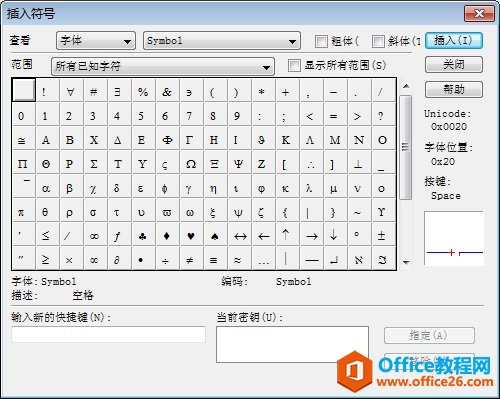Choose the not-equal sign symbol

pyautogui.click(x=191, y=259)
